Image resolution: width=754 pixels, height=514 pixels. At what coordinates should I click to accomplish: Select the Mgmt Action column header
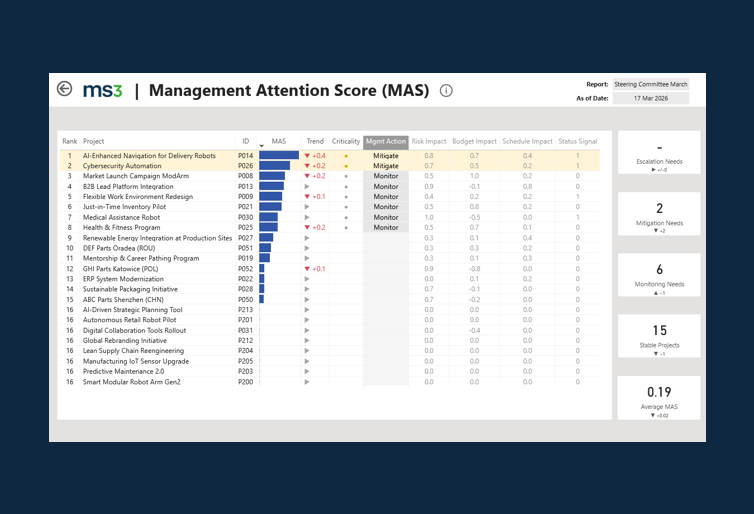click(386, 141)
